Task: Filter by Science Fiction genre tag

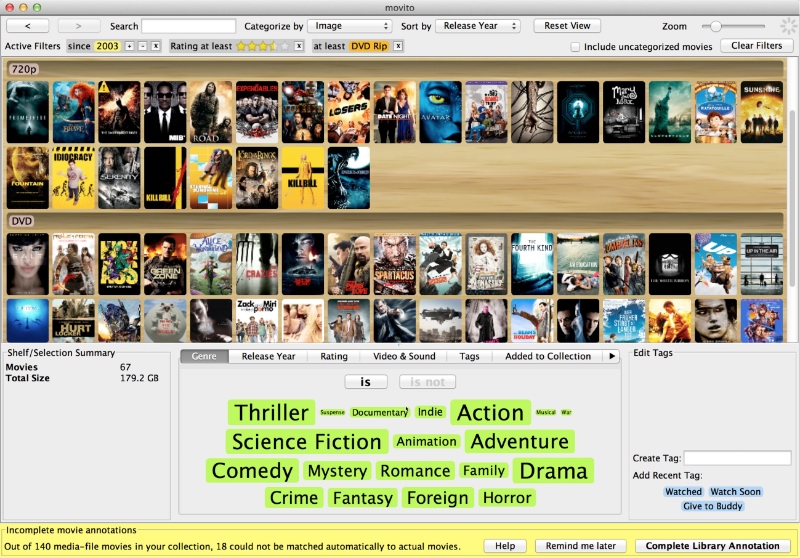Action: (307, 441)
